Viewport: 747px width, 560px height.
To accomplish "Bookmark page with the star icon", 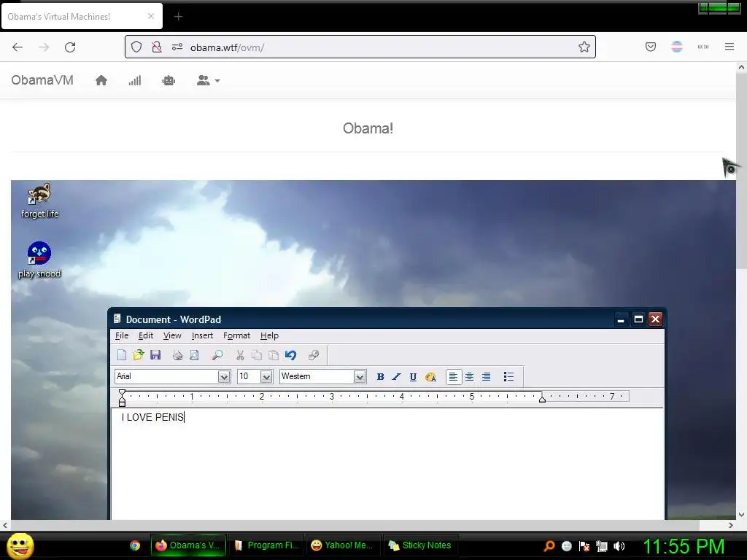I will pos(584,47).
